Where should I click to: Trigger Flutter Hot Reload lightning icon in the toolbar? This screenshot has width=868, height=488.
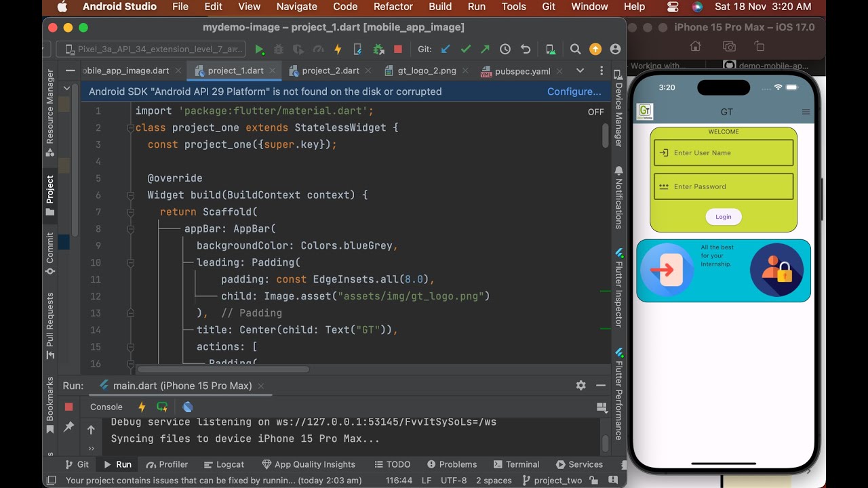[338, 49]
